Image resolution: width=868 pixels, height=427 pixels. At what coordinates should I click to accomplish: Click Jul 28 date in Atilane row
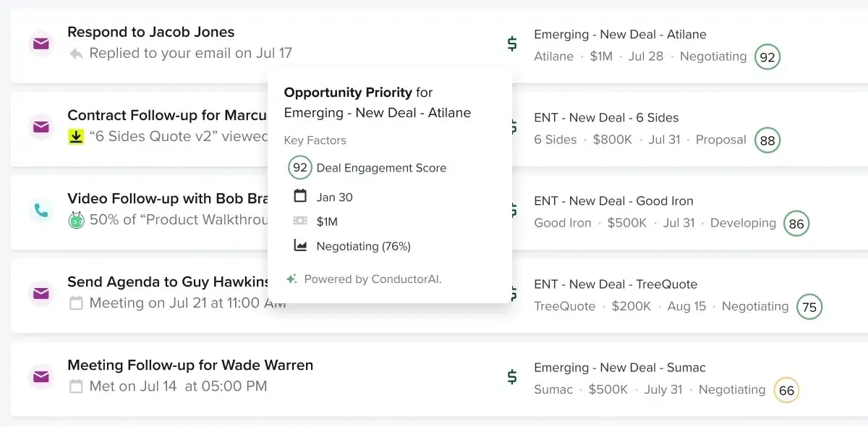click(x=645, y=56)
